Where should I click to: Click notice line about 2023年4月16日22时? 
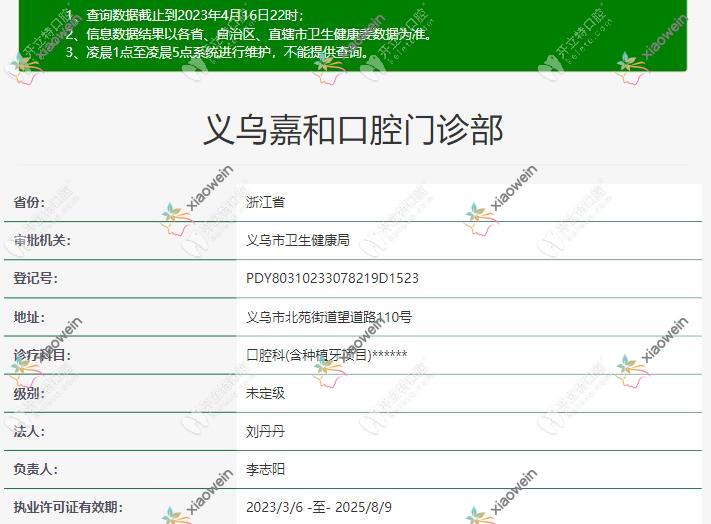point(185,15)
